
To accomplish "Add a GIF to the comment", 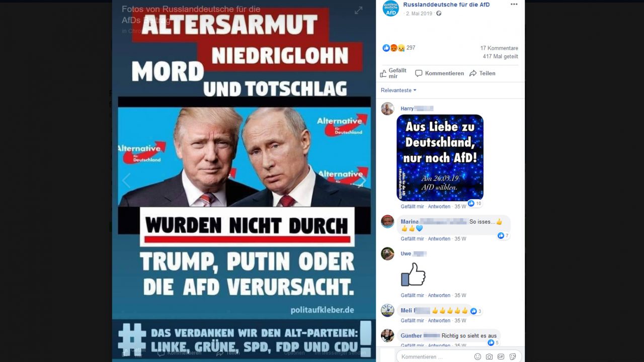I will pyautogui.click(x=501, y=356).
